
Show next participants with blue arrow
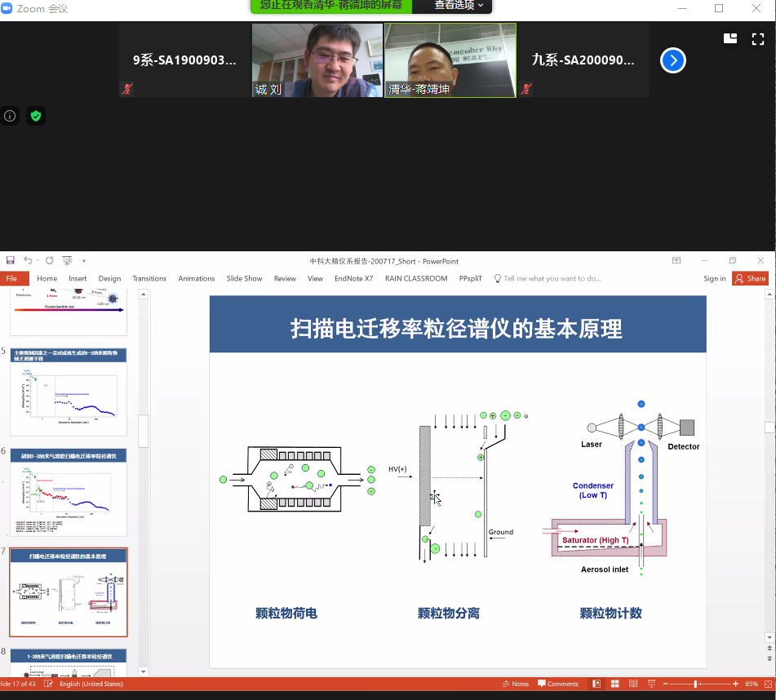point(673,60)
